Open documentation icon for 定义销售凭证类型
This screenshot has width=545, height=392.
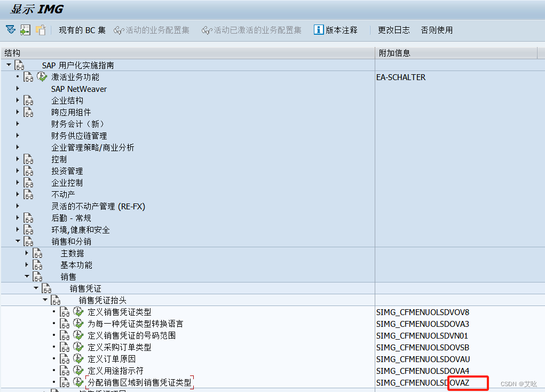65,312
